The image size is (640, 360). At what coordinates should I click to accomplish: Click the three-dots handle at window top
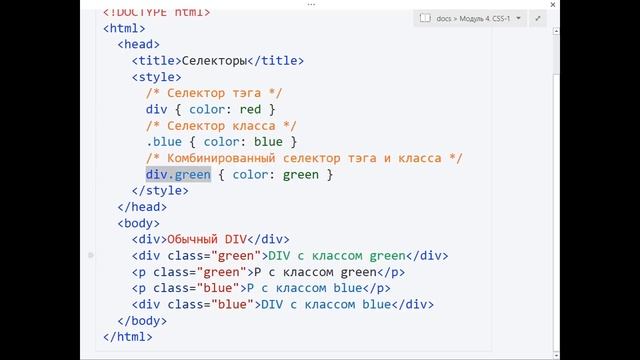coord(311,4)
